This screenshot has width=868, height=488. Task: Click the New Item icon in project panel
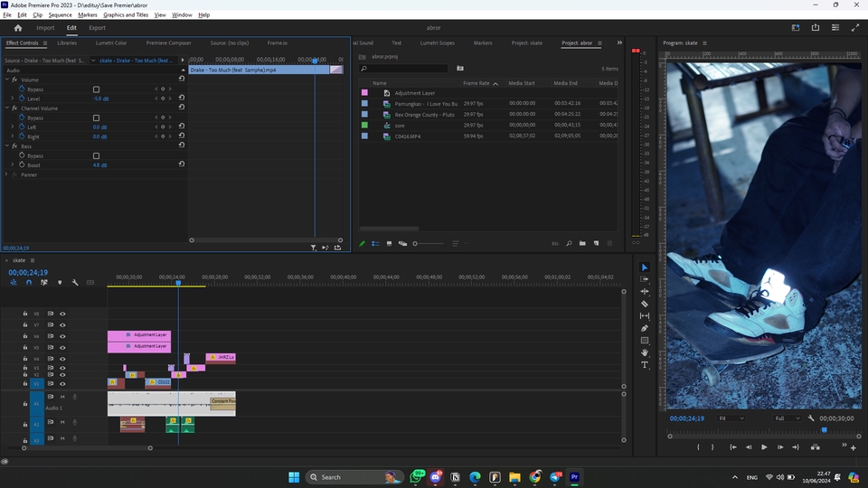[596, 243]
